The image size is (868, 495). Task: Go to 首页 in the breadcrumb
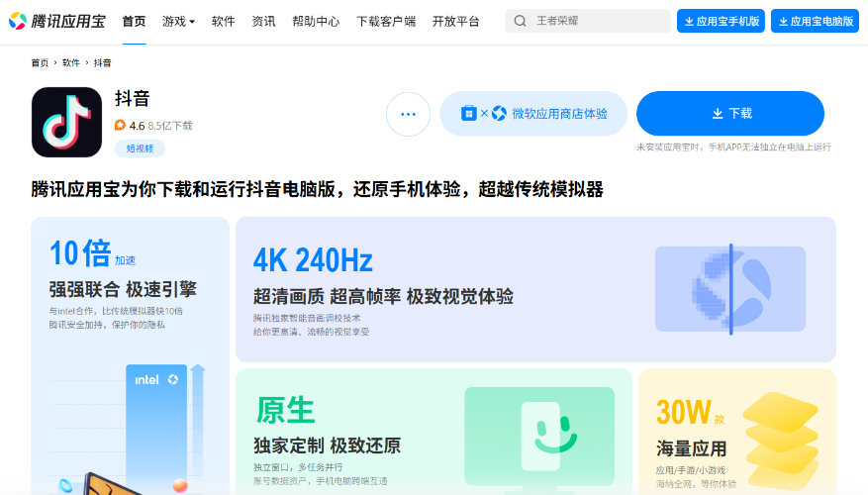[x=40, y=63]
